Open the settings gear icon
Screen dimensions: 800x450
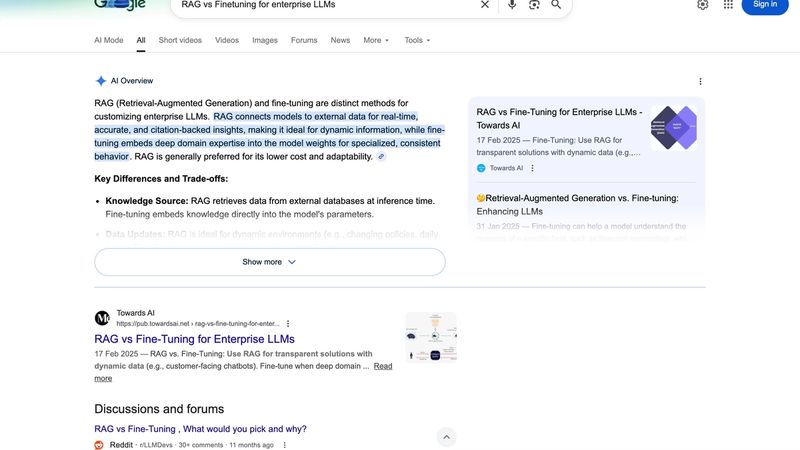pyautogui.click(x=703, y=5)
